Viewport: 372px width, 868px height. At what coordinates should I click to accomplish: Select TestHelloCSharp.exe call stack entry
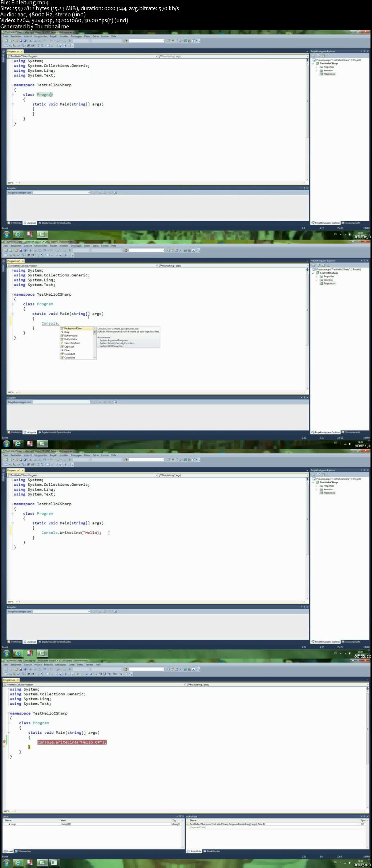coord(274,824)
